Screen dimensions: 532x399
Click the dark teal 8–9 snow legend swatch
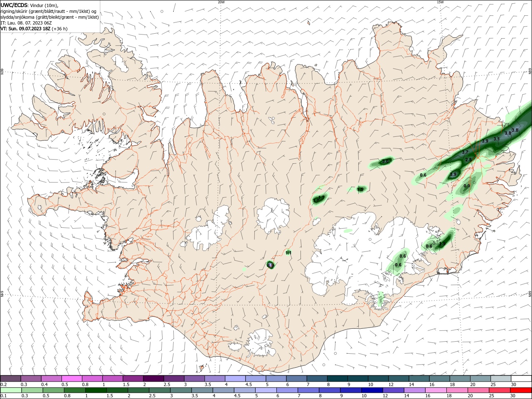(x=337, y=378)
